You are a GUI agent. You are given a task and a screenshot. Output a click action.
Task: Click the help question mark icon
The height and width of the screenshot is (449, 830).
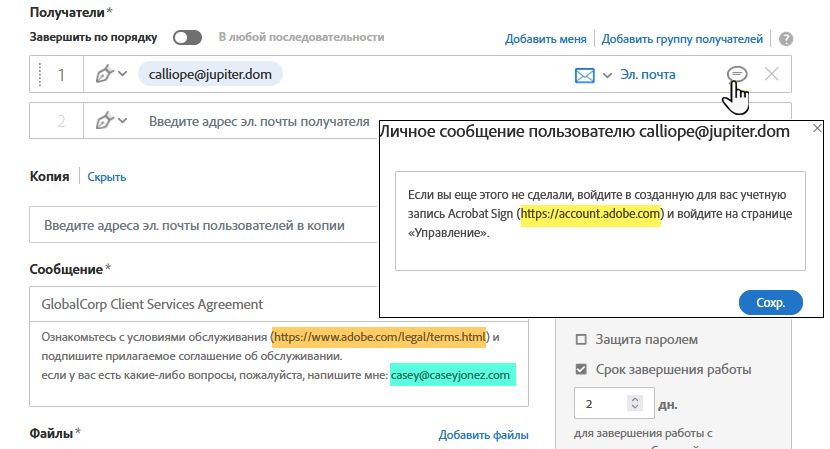pos(786,39)
